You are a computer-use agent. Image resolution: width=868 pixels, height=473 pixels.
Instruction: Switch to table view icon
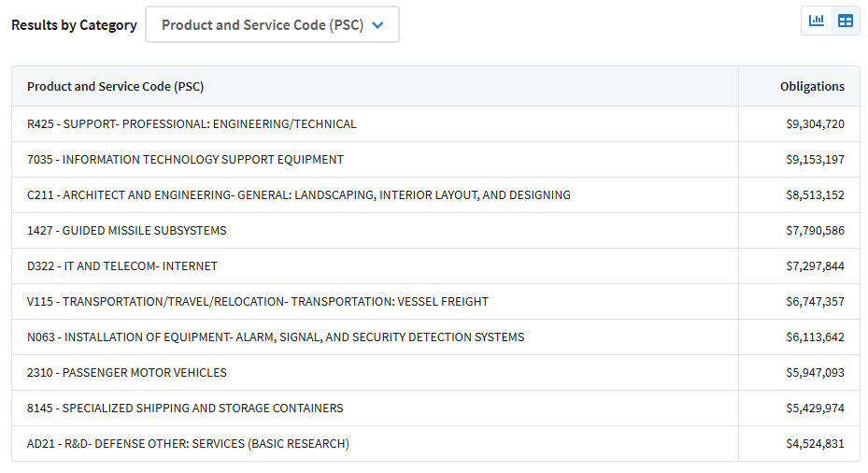[x=846, y=21]
